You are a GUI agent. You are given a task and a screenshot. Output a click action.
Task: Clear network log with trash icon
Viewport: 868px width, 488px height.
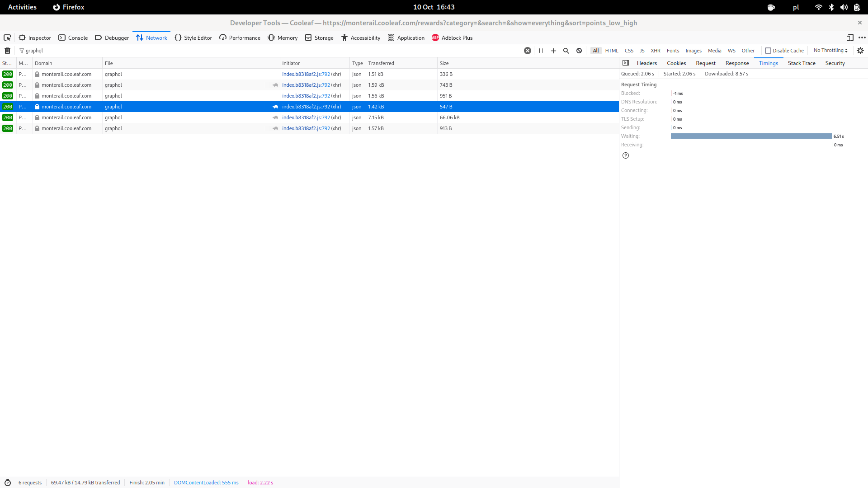7,51
